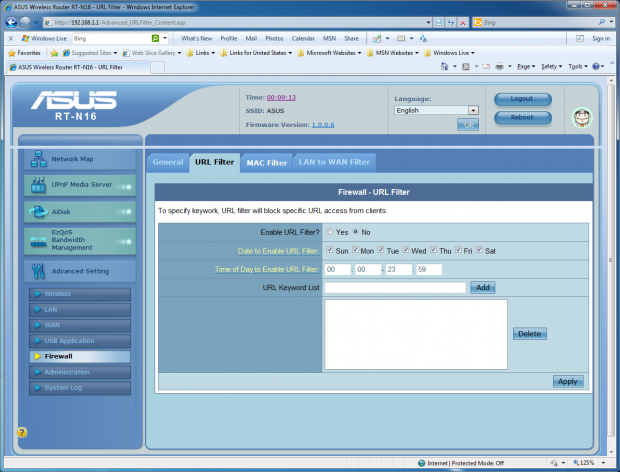Click the start hour field showing 00

coord(338,269)
